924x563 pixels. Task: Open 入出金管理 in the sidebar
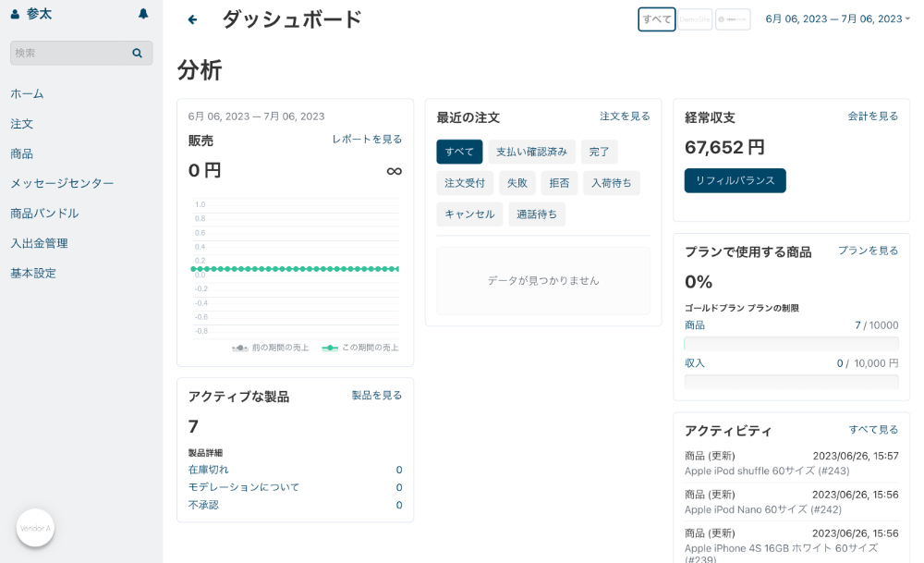(x=39, y=243)
